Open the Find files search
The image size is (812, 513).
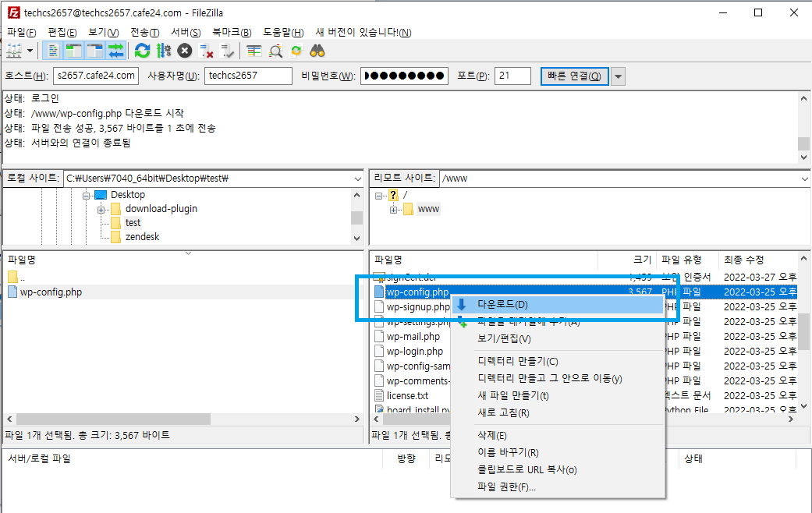click(317, 50)
